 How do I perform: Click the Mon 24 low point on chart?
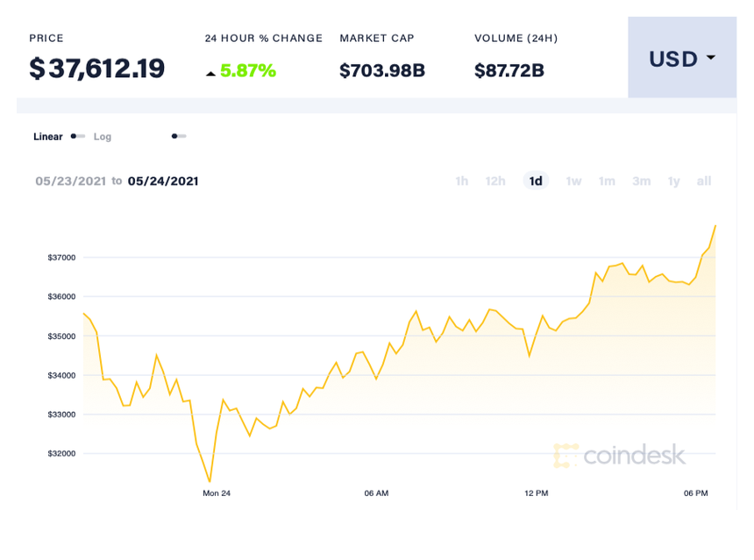pos(210,481)
